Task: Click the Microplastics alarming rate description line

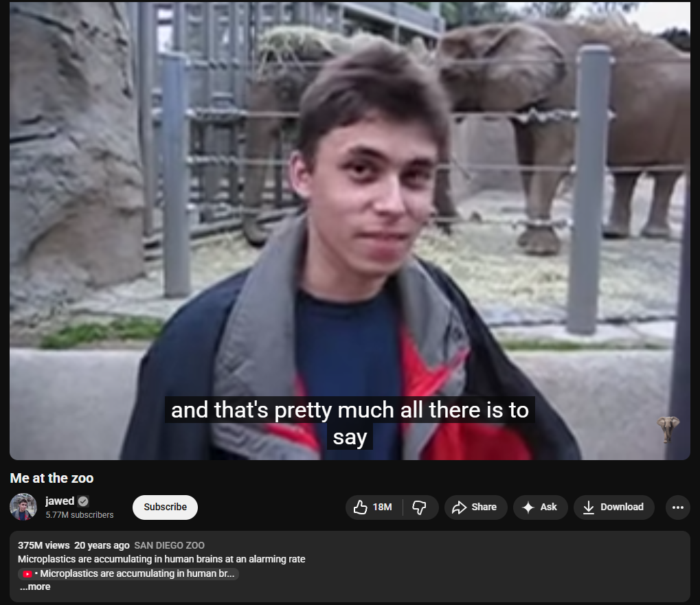Action: coord(161,559)
